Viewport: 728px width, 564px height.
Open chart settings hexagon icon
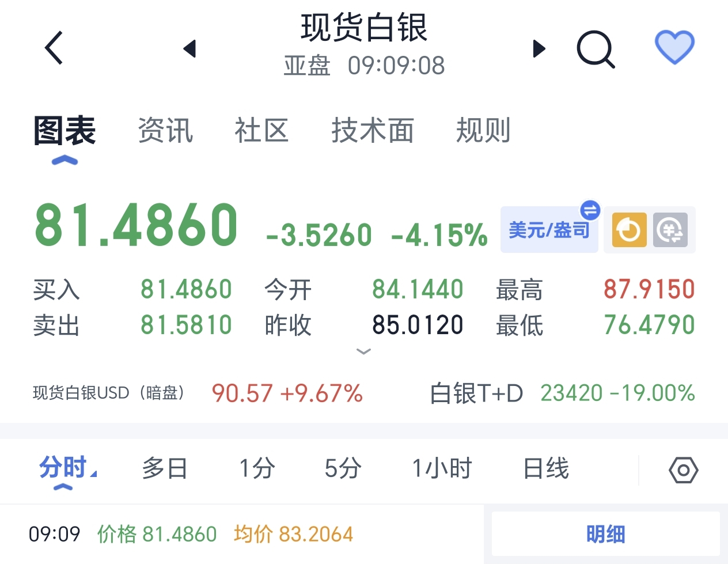click(x=683, y=471)
